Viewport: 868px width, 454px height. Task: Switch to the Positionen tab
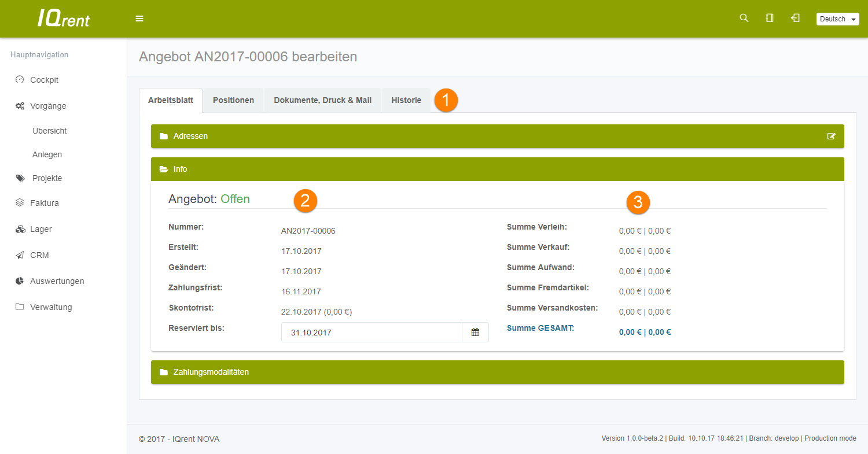(x=233, y=100)
